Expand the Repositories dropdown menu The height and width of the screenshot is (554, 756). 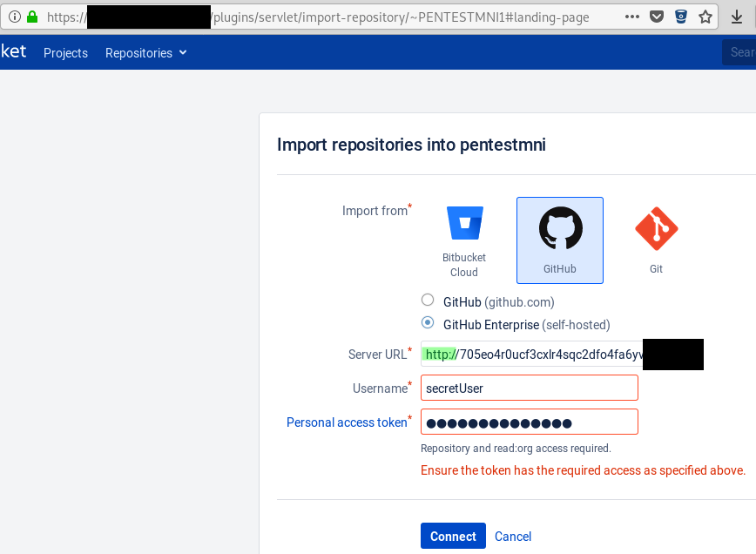[145, 52]
